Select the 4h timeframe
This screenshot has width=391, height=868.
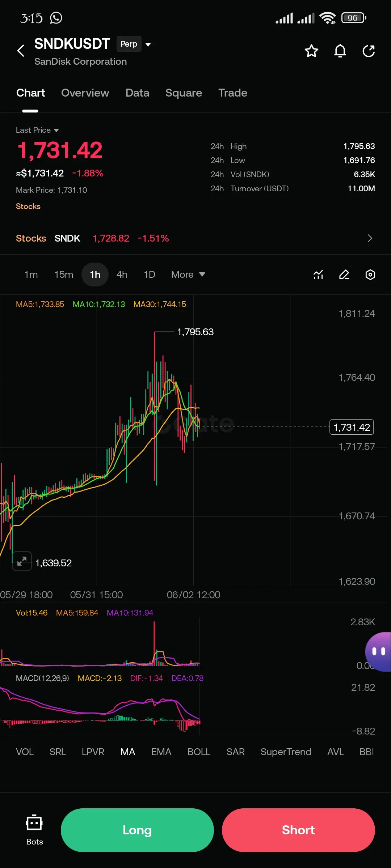click(122, 275)
